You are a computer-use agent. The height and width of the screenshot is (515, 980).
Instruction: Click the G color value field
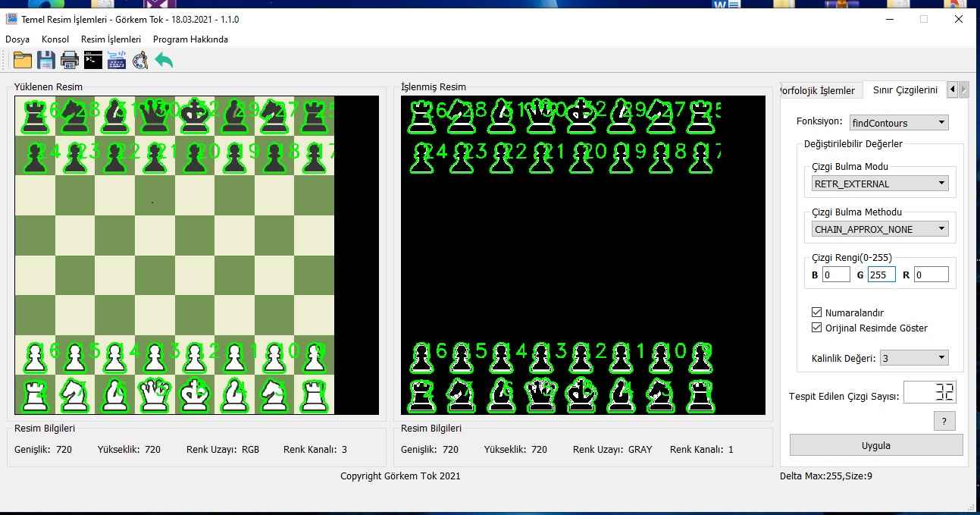pyautogui.click(x=881, y=275)
